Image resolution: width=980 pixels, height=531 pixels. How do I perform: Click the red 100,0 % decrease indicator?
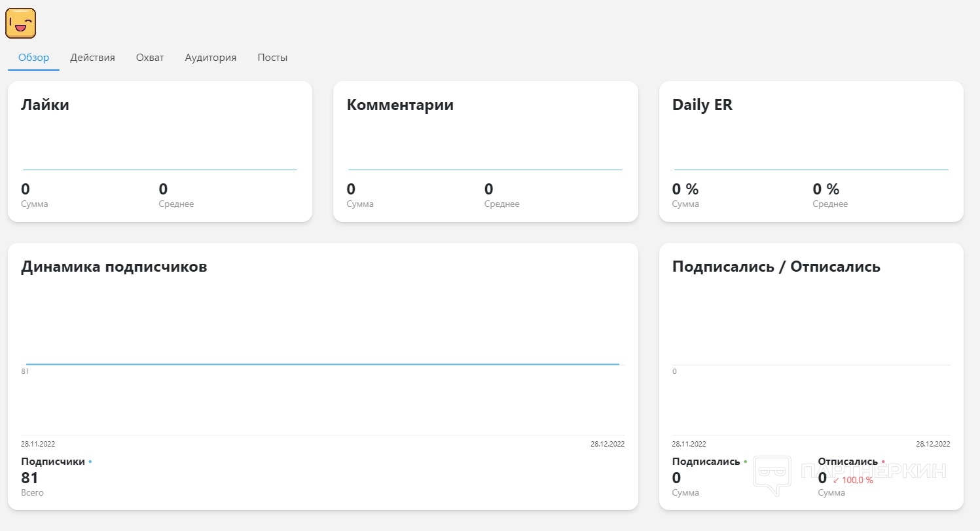(853, 480)
